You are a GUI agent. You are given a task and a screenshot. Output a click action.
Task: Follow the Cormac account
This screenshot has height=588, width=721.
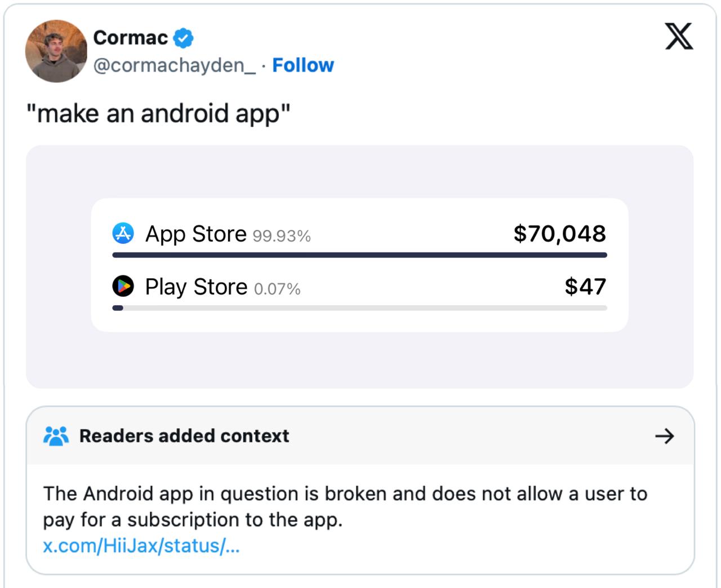coord(303,65)
